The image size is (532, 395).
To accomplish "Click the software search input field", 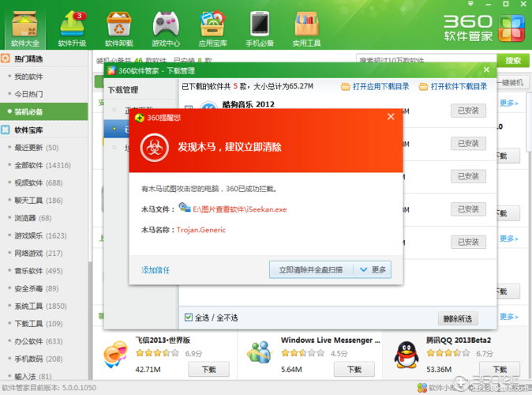I will pyautogui.click(x=426, y=60).
